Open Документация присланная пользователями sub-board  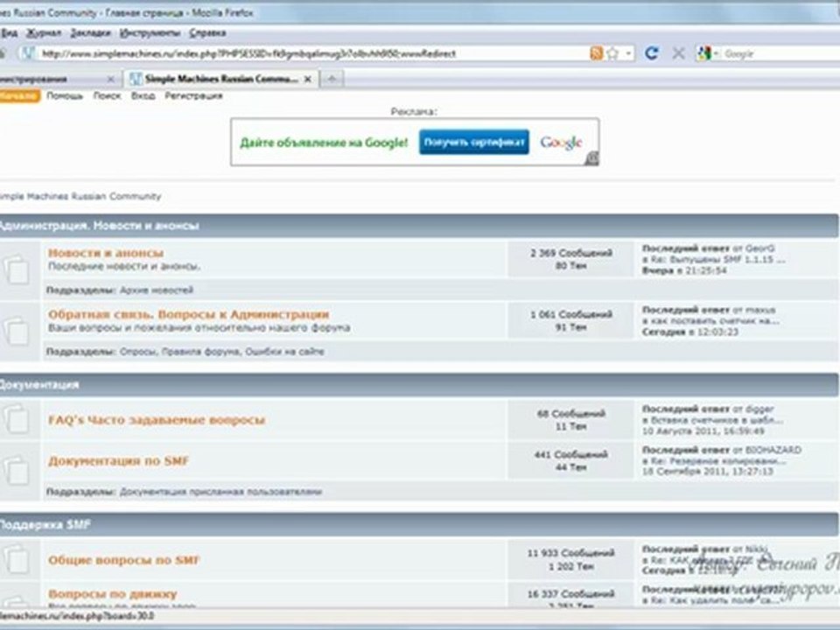point(220,491)
